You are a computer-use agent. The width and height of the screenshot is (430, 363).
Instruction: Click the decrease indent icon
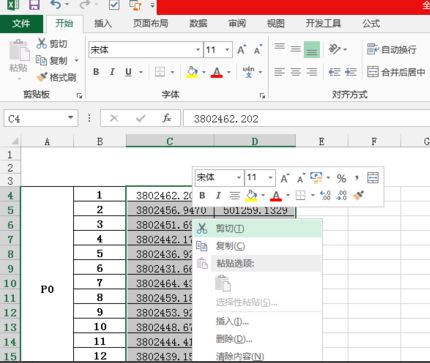pyautogui.click(x=334, y=72)
